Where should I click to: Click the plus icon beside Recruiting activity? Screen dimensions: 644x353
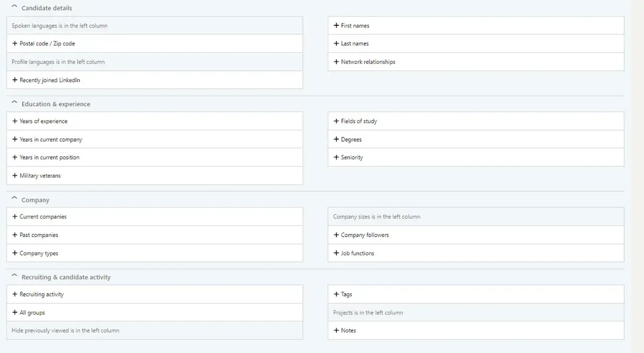tap(14, 294)
